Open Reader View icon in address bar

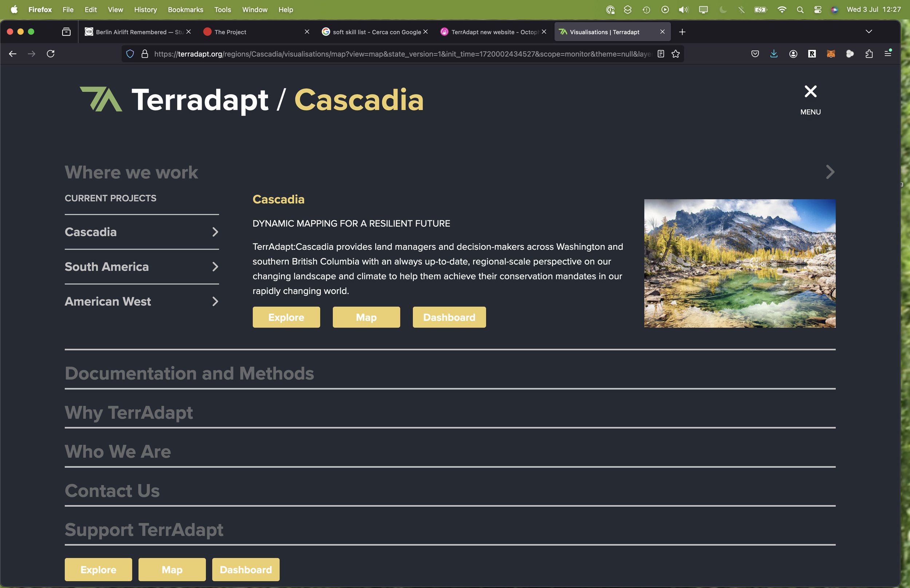pos(661,54)
